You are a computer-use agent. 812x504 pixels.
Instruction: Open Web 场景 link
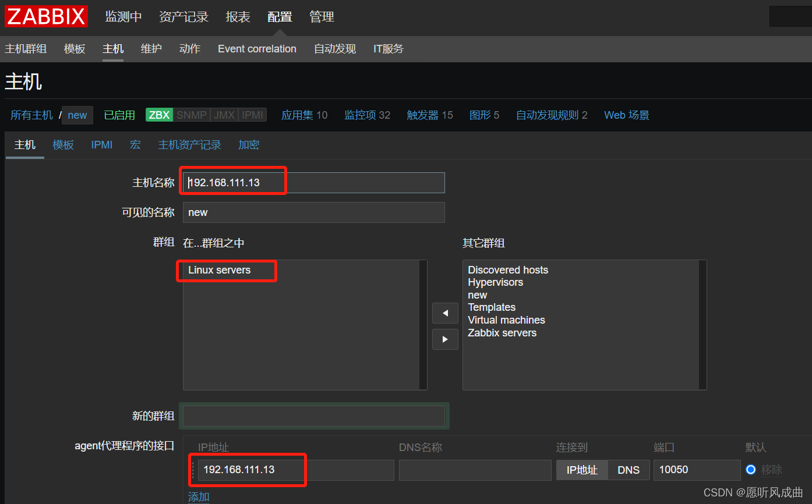[x=627, y=115]
